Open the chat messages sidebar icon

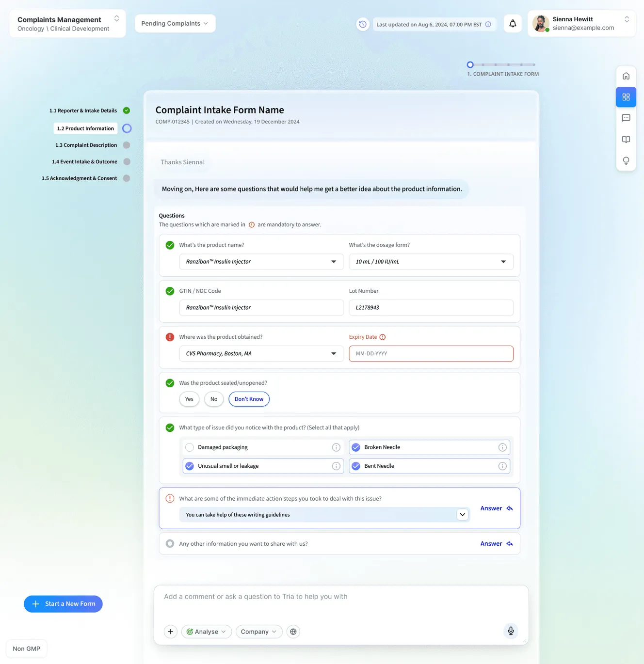pyautogui.click(x=626, y=118)
